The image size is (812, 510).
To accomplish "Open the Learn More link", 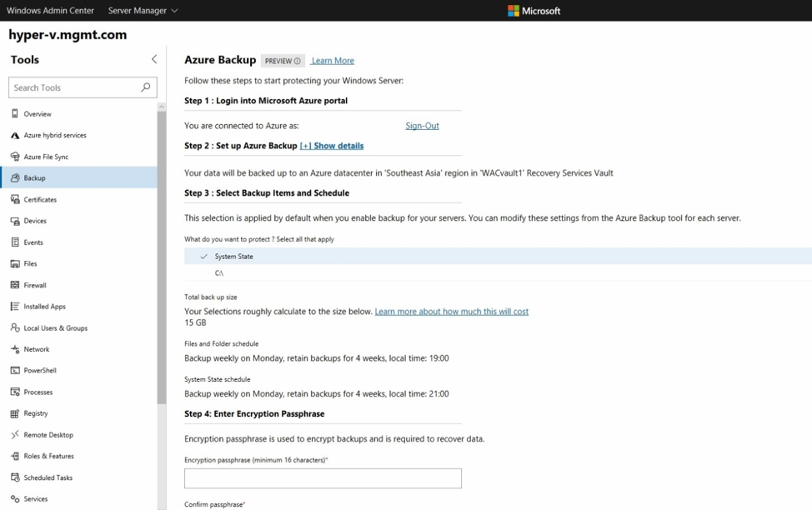I will click(333, 61).
